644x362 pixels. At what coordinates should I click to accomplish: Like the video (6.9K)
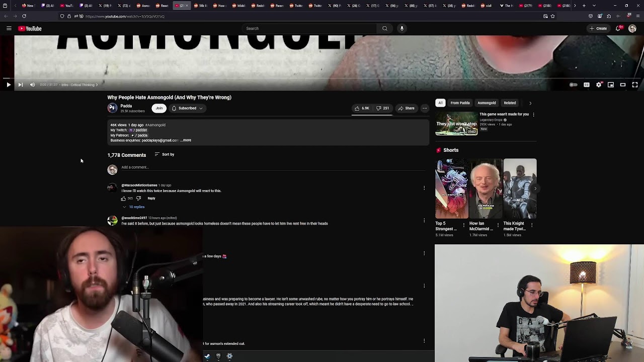coord(362,108)
